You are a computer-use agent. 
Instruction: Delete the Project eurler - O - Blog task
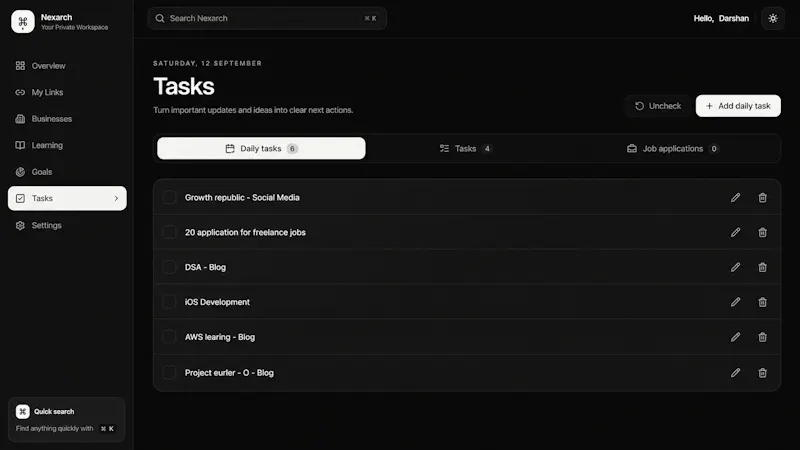coord(762,372)
